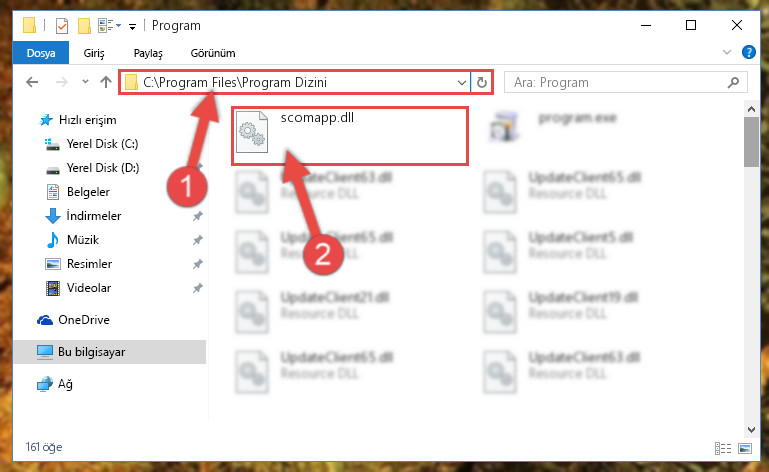Open the Paylaş ribbon tab
This screenshot has height=472, width=769.
148,53
